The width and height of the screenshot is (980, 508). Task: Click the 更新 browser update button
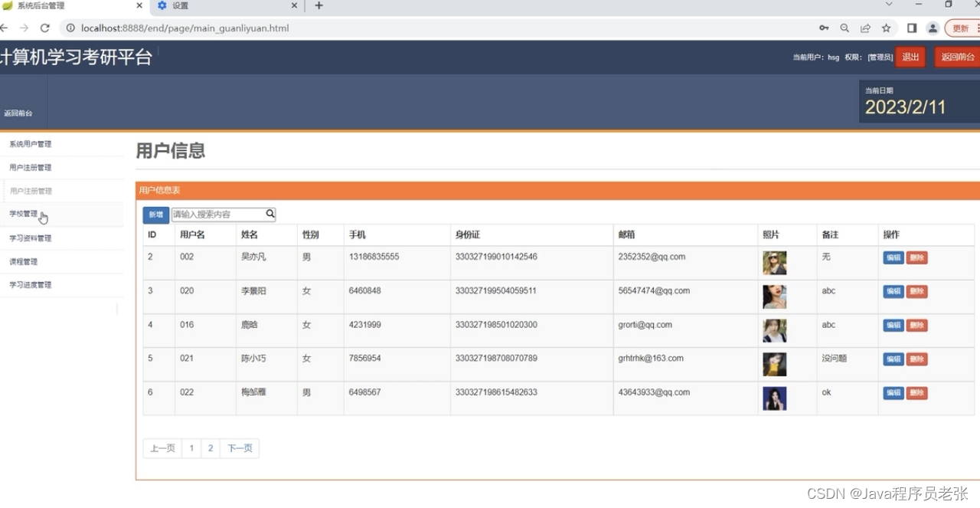pyautogui.click(x=962, y=28)
